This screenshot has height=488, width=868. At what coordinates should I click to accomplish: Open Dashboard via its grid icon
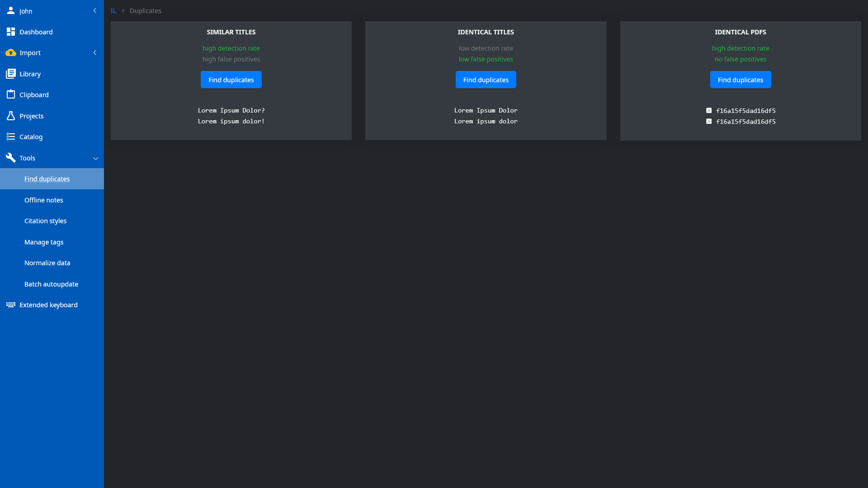pyautogui.click(x=10, y=32)
